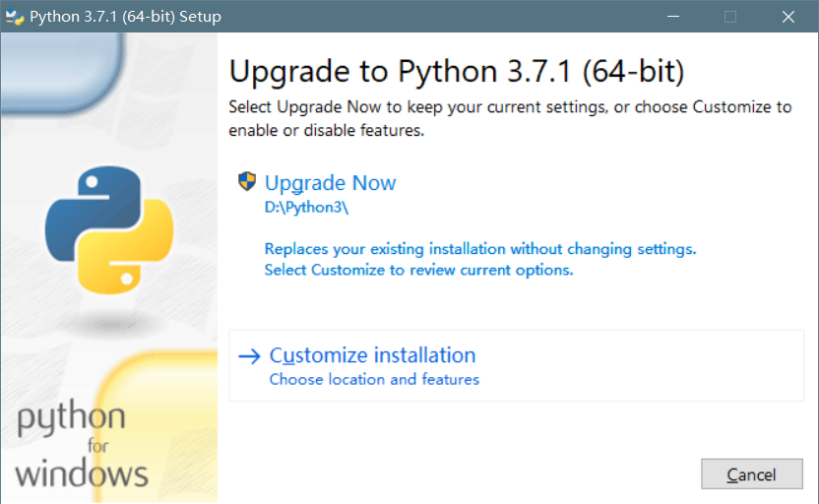Start the upgrade with Upgrade Now
The image size is (819, 504).
(x=330, y=183)
